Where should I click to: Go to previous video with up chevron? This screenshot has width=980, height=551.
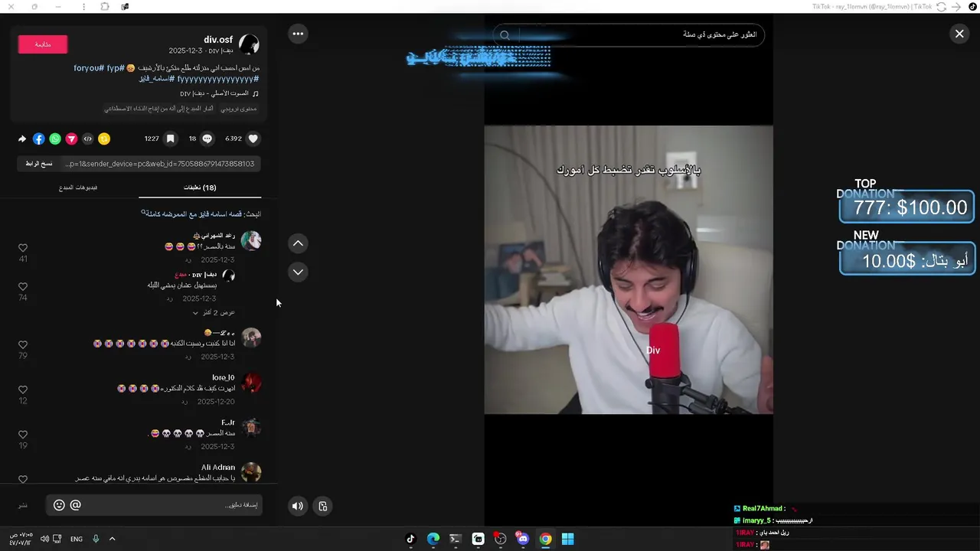pos(298,243)
